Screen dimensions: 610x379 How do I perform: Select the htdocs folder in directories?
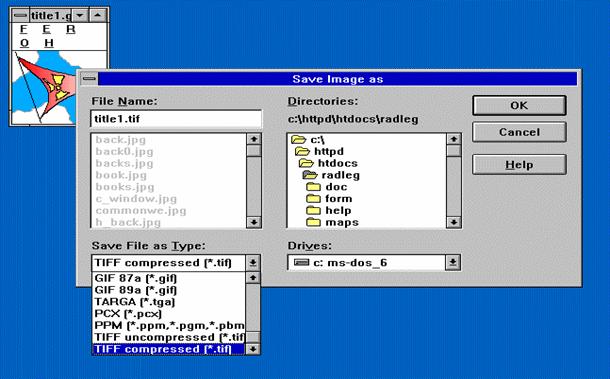[x=328, y=163]
